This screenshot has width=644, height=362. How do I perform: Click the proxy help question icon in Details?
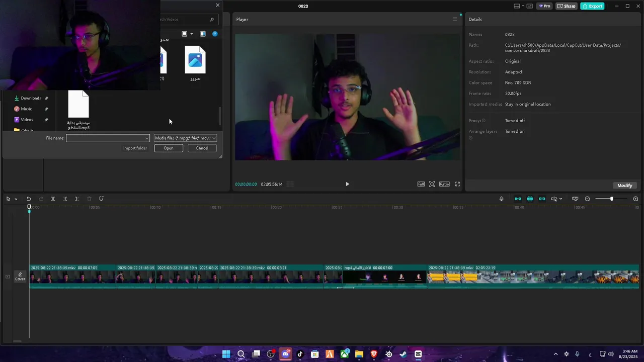[484, 121]
